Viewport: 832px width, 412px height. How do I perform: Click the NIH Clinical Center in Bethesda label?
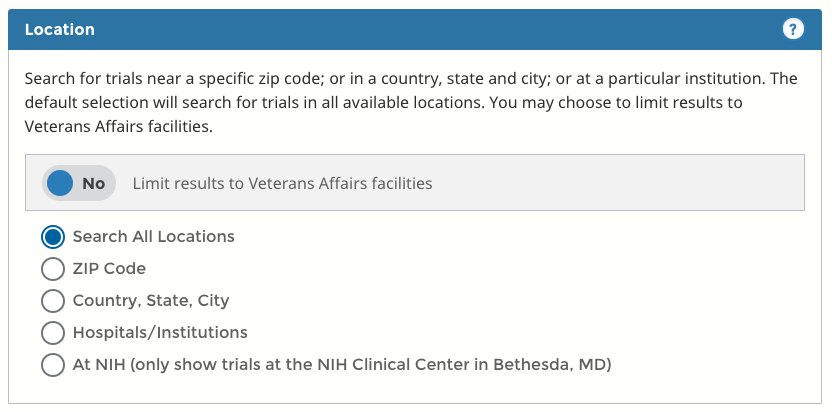341,364
